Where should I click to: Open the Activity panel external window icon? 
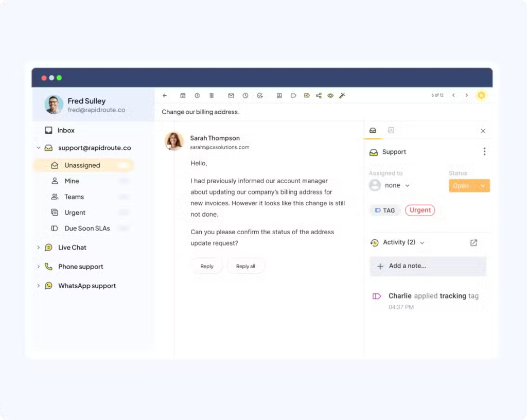pos(473,242)
